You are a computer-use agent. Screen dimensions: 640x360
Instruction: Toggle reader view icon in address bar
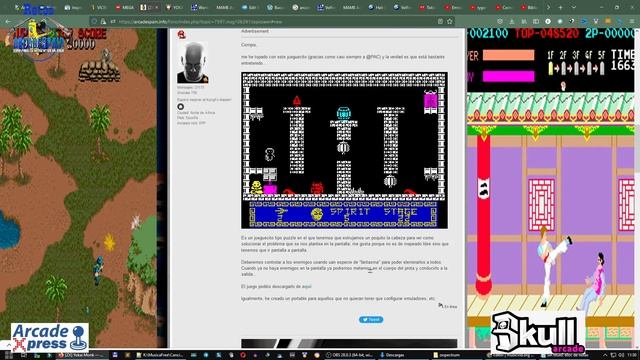[x=440, y=21]
